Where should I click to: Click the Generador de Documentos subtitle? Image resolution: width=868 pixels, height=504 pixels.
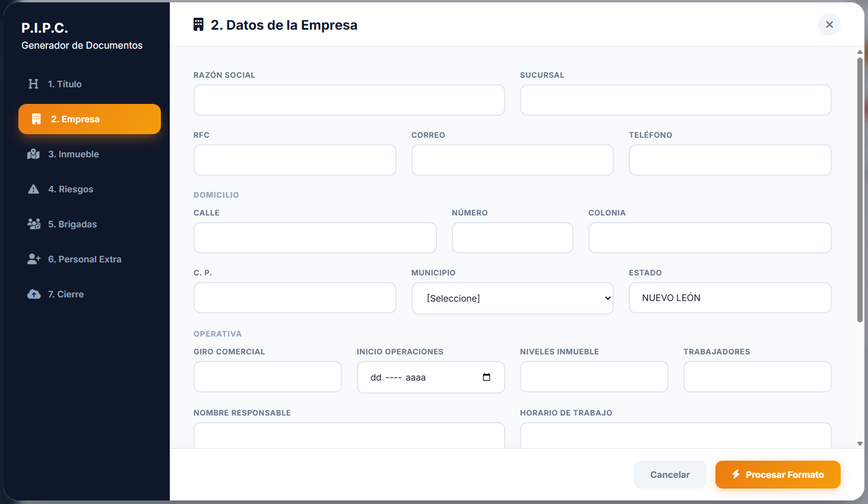[82, 45]
